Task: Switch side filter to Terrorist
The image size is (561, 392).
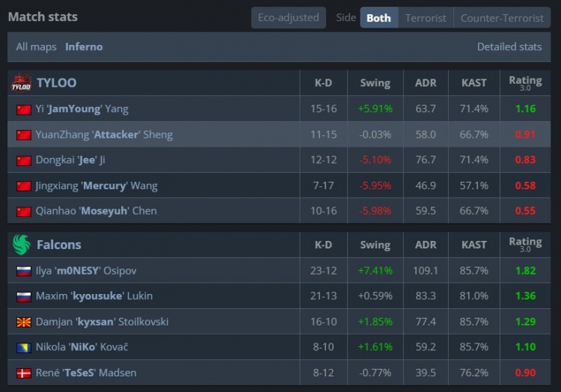Action: coord(426,18)
